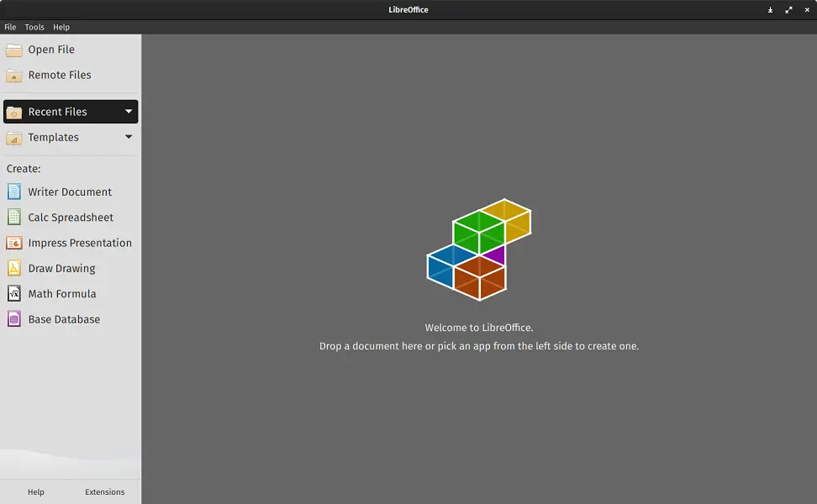This screenshot has width=817, height=504.
Task: Click the Impress Presentation icon
Action: 14,243
